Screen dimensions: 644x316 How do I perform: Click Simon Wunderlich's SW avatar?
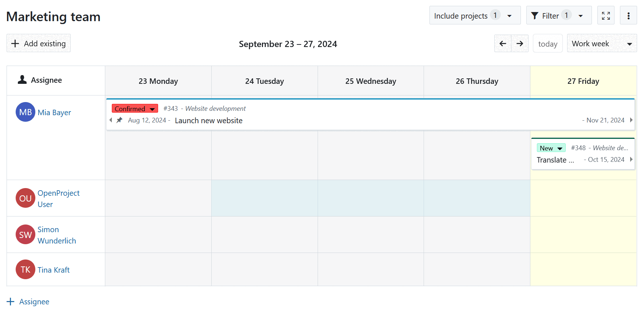pyautogui.click(x=25, y=235)
